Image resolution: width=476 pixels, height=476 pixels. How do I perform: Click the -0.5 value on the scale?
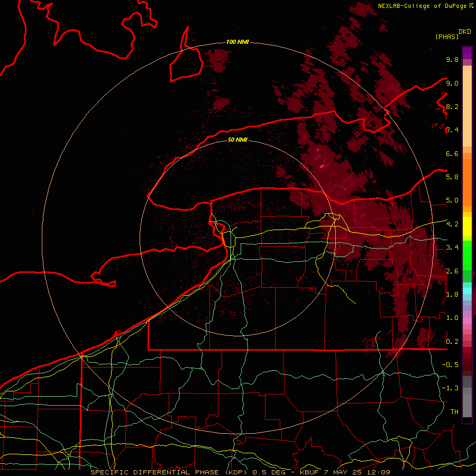click(x=450, y=365)
